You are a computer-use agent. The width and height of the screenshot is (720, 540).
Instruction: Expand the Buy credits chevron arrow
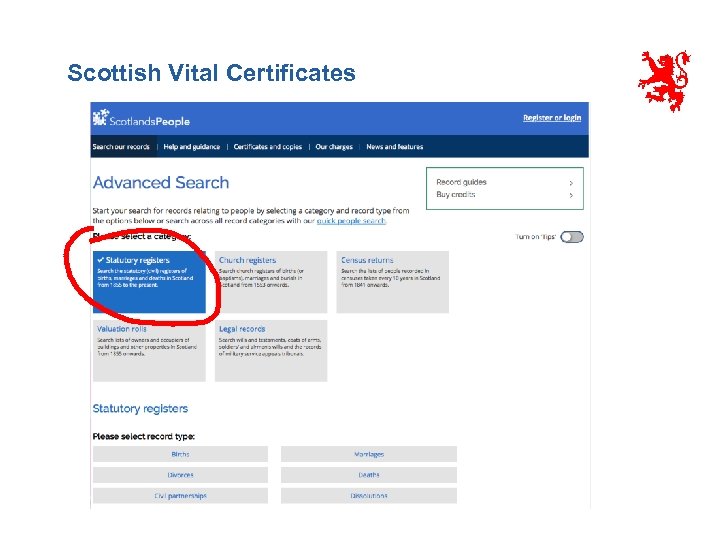(571, 195)
